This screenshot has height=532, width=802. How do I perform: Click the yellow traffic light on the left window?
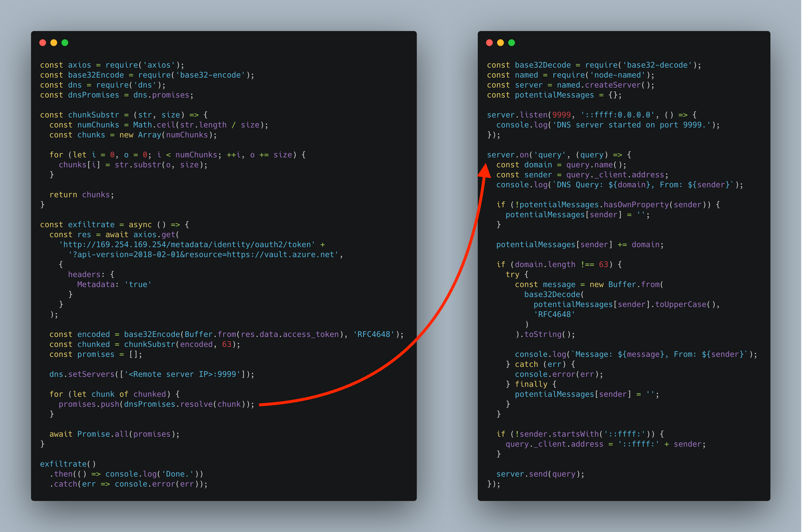point(54,42)
